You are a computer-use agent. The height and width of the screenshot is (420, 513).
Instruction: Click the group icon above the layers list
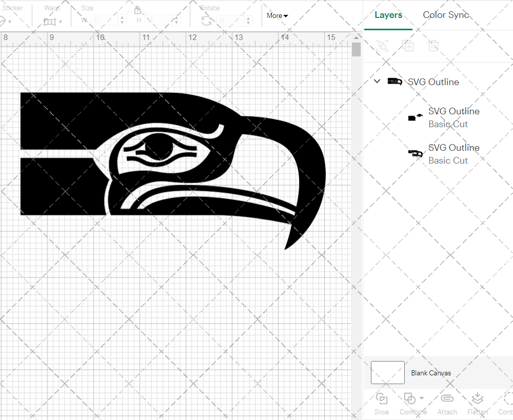382,46
